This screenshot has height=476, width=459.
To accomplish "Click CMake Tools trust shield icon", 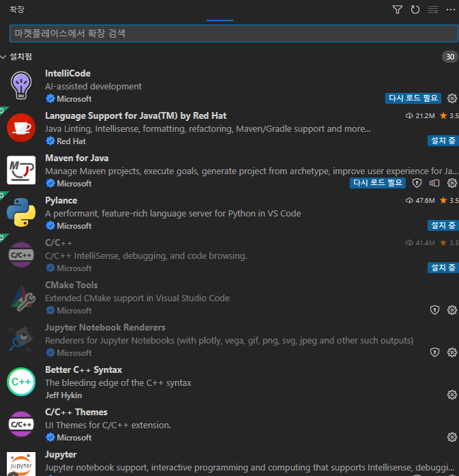I will point(434,310).
